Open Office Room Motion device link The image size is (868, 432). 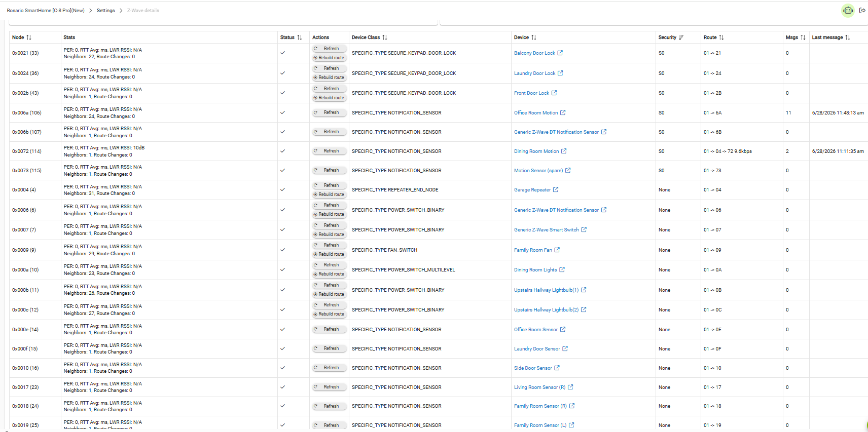536,113
